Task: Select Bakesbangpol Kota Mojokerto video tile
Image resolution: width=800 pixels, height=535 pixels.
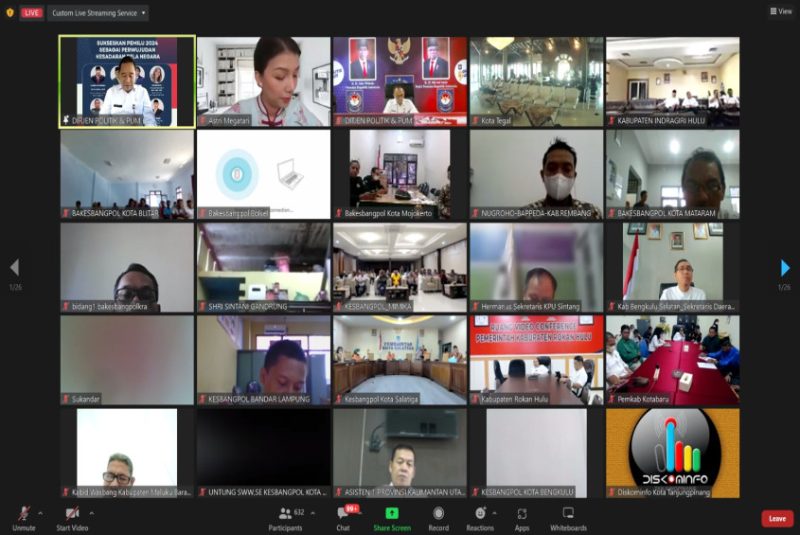Action: tap(400, 174)
